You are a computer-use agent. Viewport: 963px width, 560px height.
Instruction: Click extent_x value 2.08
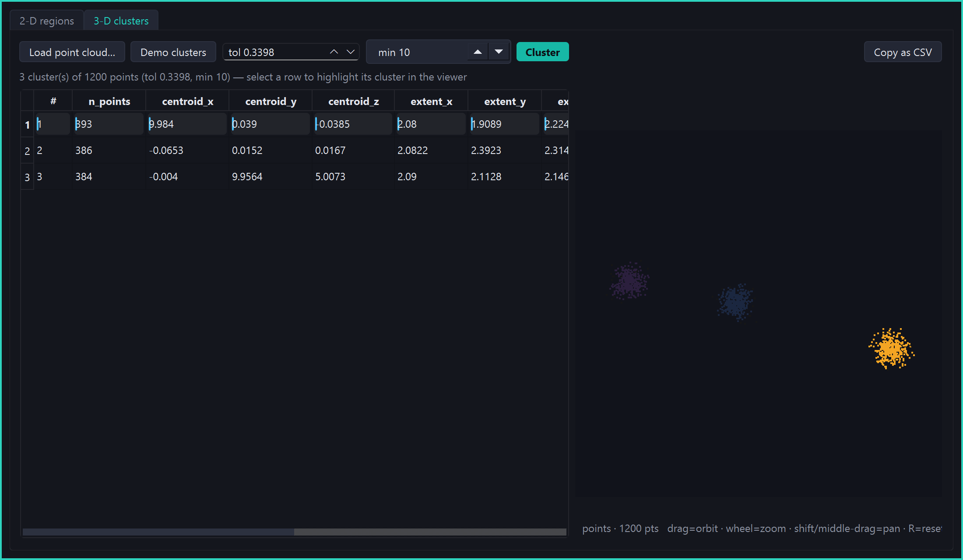(431, 124)
